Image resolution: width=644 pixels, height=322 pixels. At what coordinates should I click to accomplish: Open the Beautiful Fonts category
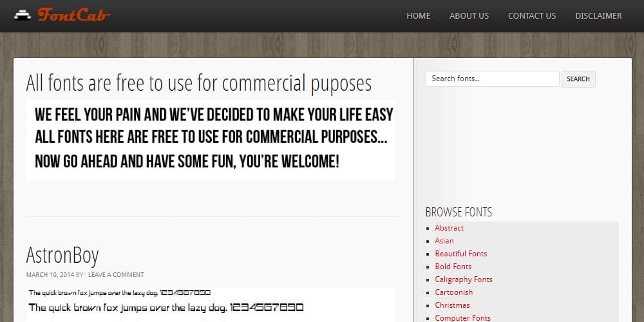coord(461,254)
